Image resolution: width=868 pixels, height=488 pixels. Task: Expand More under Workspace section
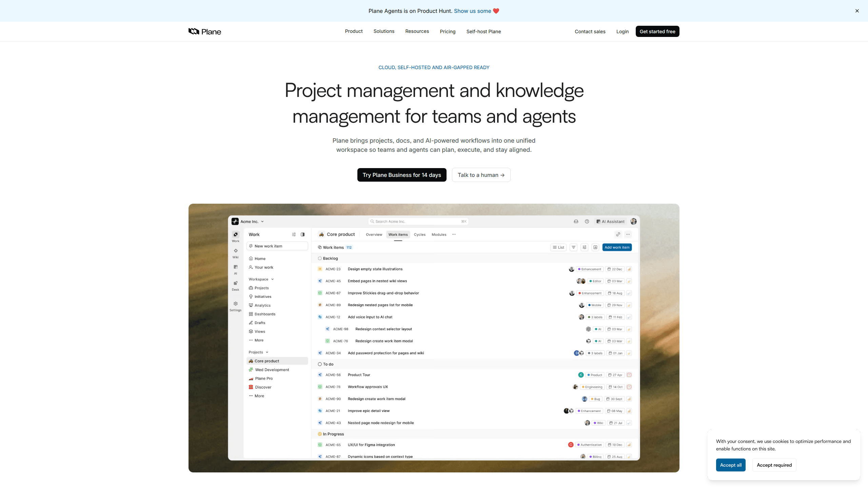point(256,340)
